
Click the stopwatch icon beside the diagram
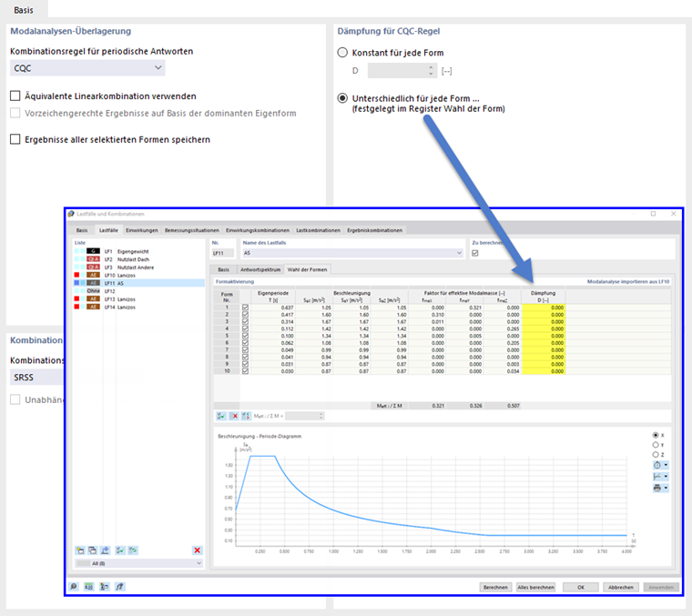point(657,465)
